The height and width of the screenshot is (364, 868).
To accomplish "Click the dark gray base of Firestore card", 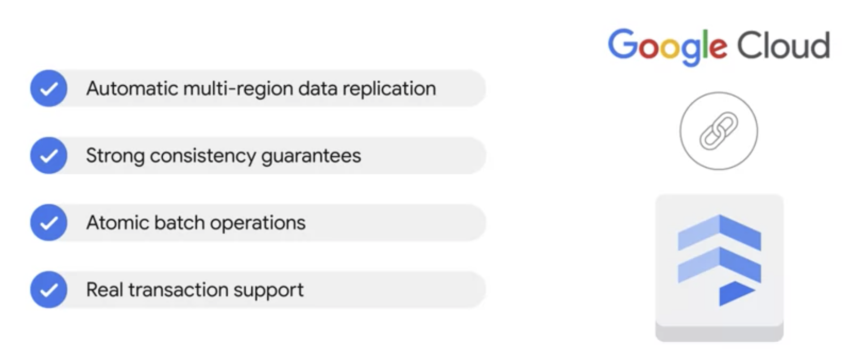I will [719, 333].
